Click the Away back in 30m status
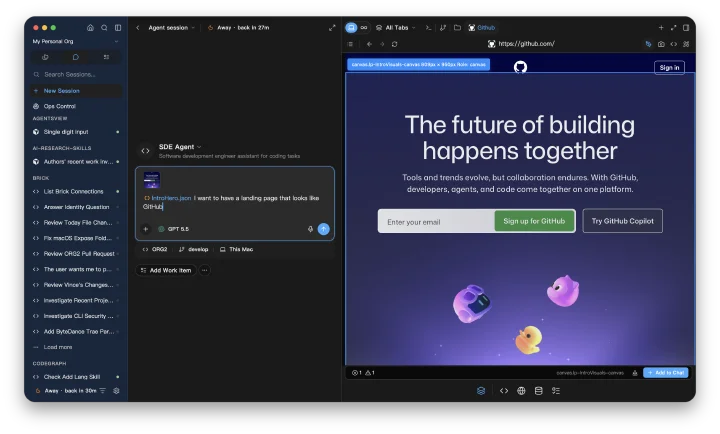 click(66, 391)
